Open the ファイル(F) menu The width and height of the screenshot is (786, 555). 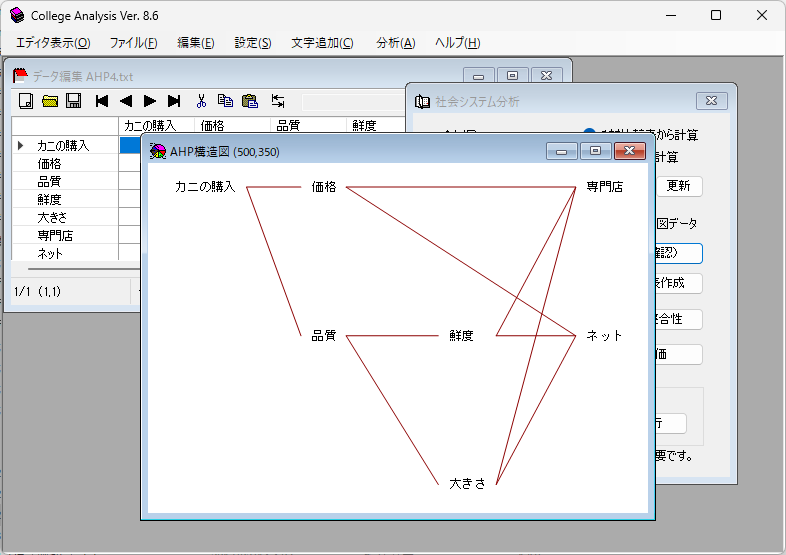133,43
